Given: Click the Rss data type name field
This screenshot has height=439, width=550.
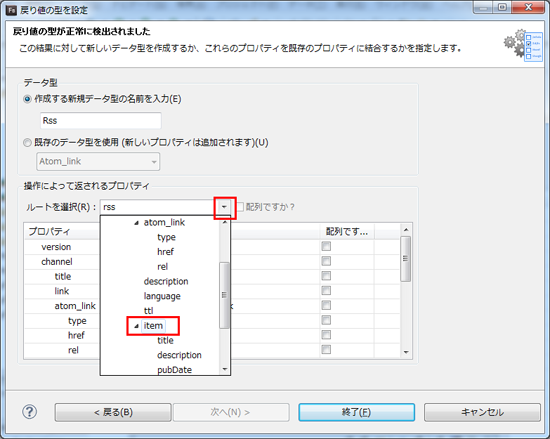Looking at the screenshot, I should [x=101, y=121].
